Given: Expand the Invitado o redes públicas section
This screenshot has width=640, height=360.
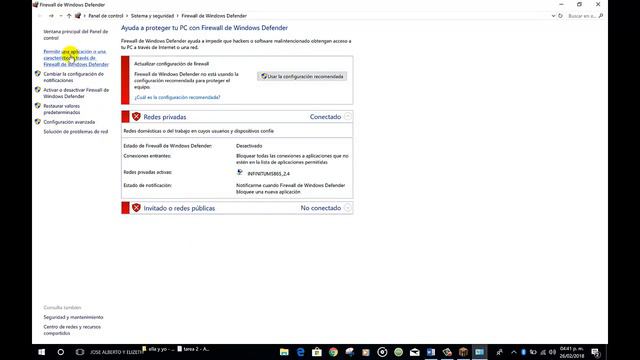Looking at the screenshot, I should tap(347, 208).
